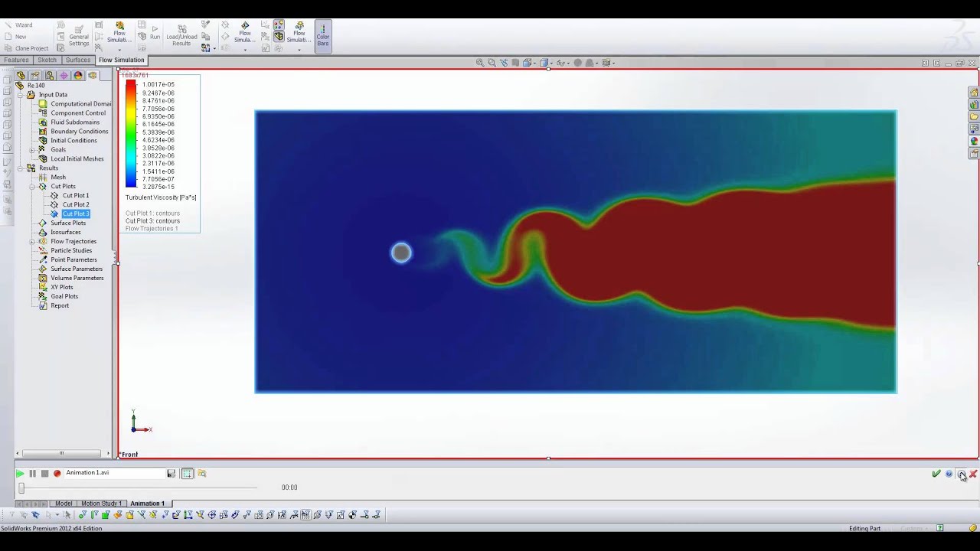Switch to the Surfaces tab

78,60
